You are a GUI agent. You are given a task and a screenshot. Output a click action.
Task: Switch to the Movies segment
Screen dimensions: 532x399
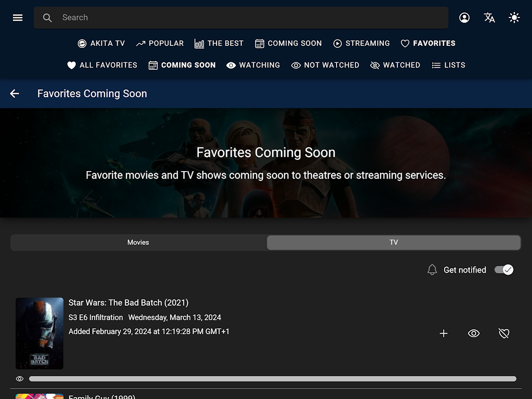tap(139, 242)
